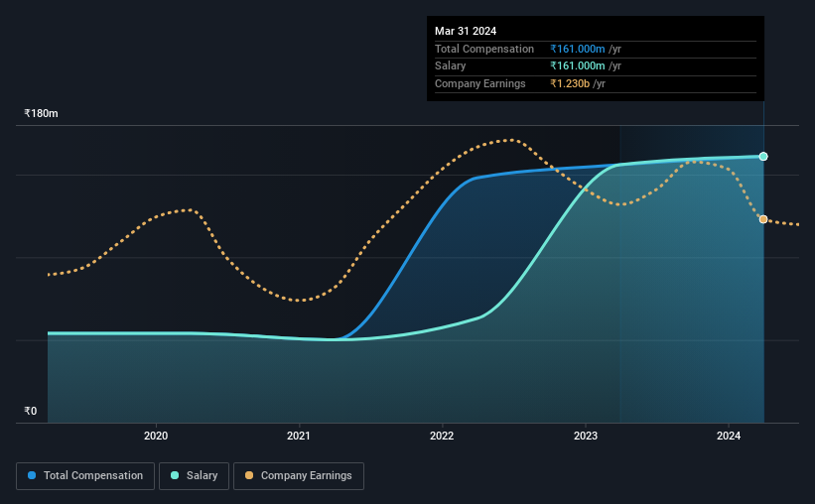
Task: Click the ₹1.230b Company Earnings value
Action: [570, 83]
